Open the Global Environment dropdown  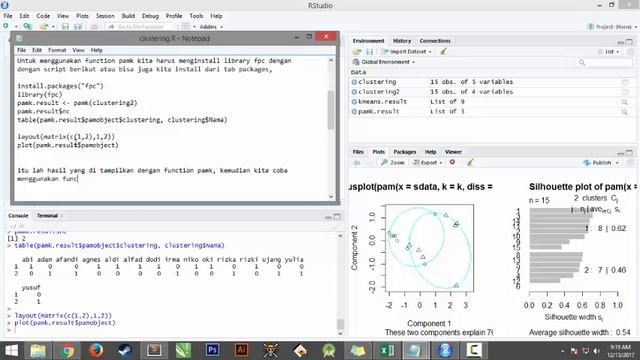(384, 62)
